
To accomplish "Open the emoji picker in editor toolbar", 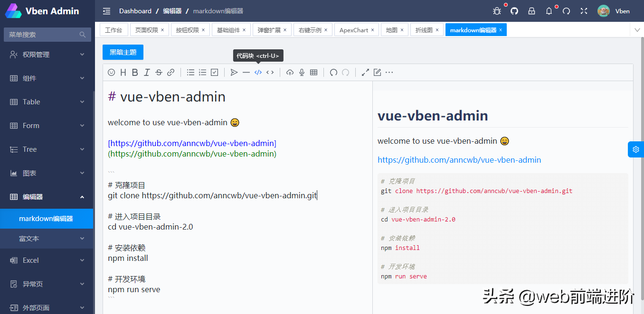I will (112, 73).
